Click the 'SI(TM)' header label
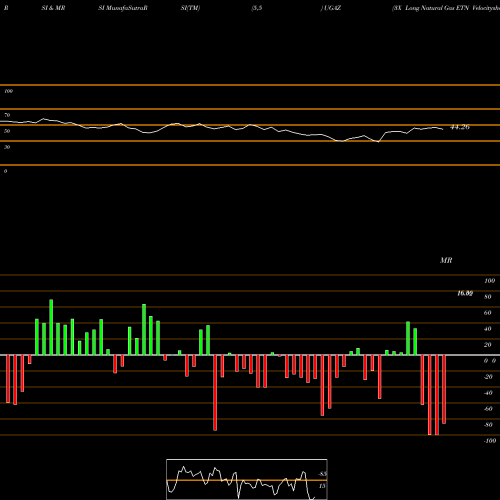This screenshot has height=500, width=500. pos(190,8)
